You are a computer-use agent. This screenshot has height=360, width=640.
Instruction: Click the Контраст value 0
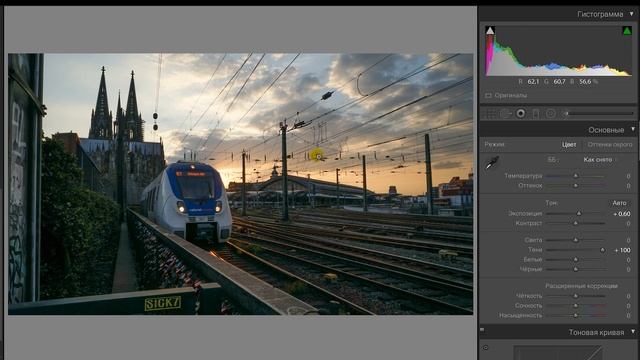click(x=628, y=223)
